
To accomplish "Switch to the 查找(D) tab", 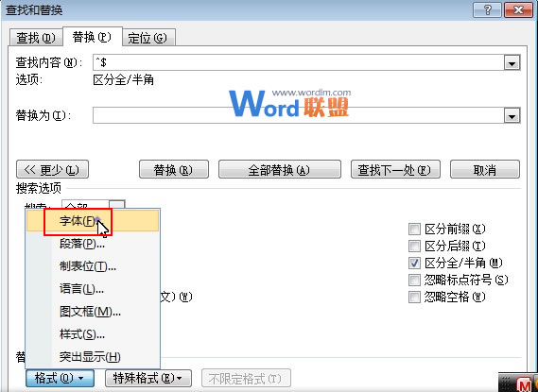I will click(x=36, y=38).
